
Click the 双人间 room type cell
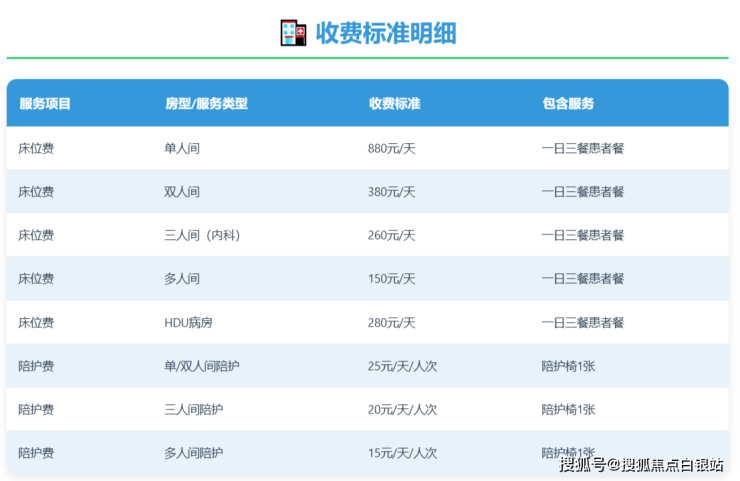pos(182,192)
